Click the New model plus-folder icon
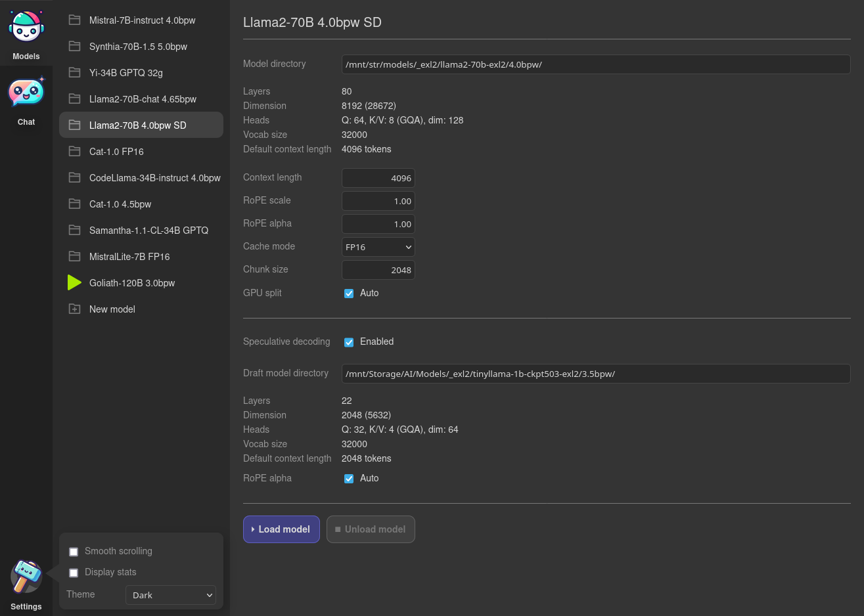 (x=75, y=309)
